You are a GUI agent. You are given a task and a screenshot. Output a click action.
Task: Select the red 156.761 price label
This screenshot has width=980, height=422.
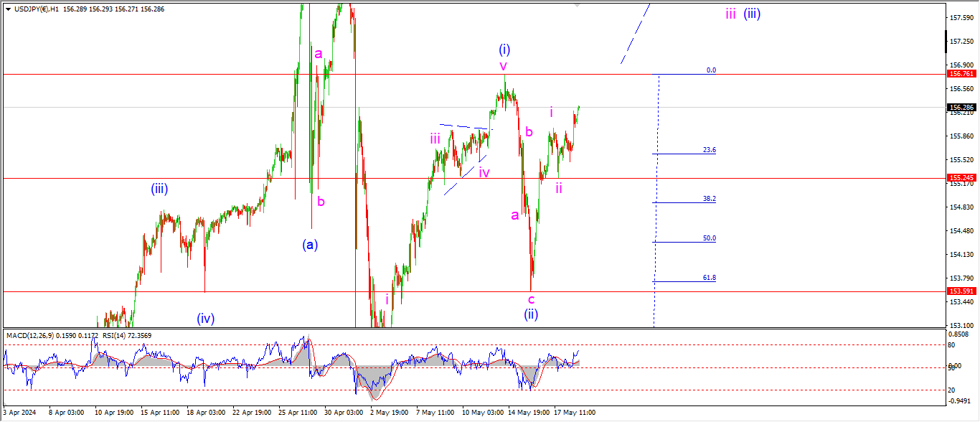tap(960, 74)
